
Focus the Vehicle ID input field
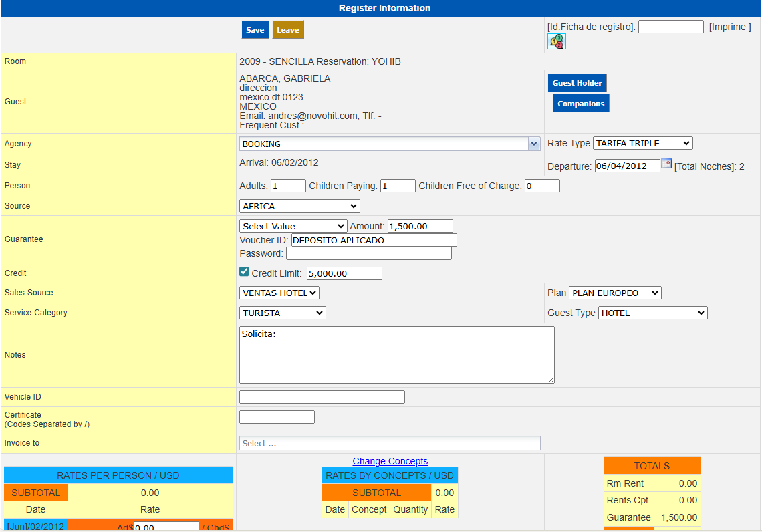322,397
